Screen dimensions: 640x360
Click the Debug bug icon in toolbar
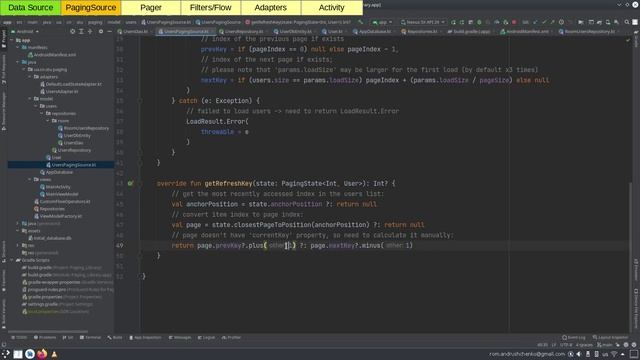pyautogui.click(x=479, y=22)
